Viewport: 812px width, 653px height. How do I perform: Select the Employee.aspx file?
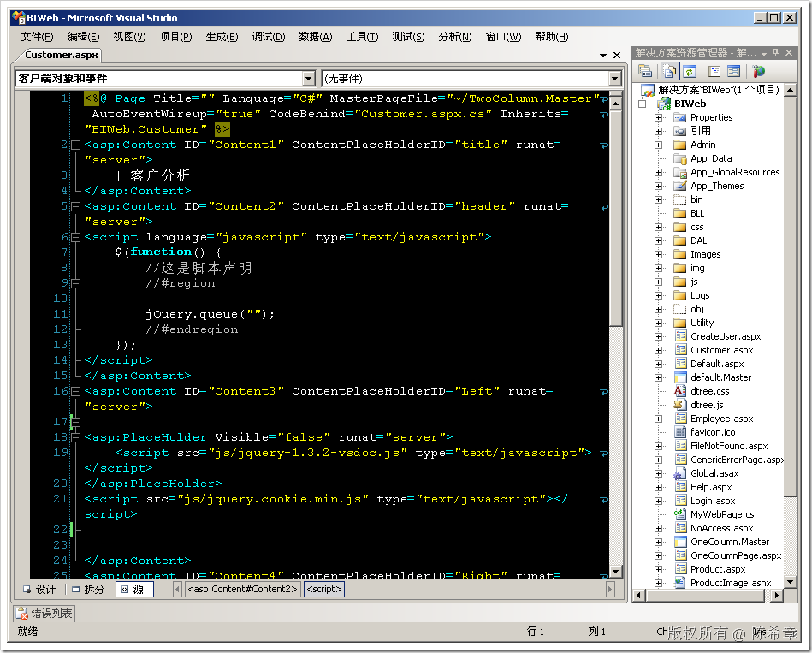click(722, 419)
